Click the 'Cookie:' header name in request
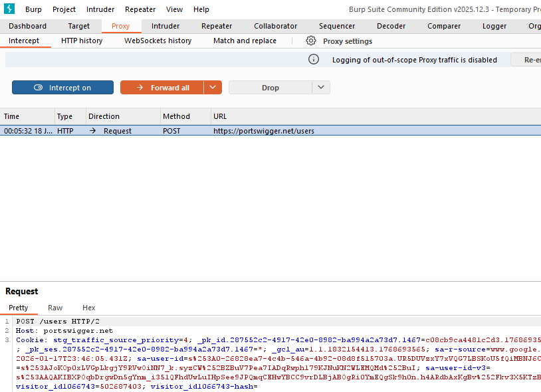This screenshot has width=541, height=392. click(x=32, y=340)
